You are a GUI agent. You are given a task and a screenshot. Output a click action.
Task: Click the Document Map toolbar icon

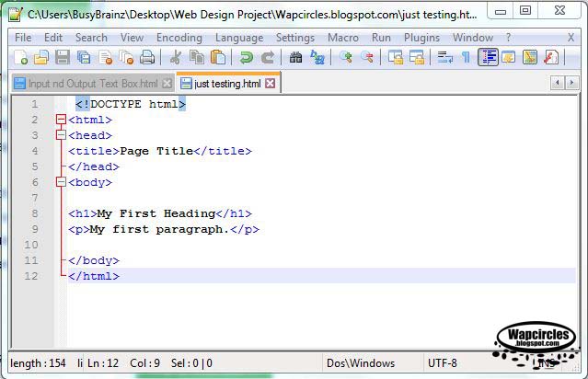[x=530, y=58]
